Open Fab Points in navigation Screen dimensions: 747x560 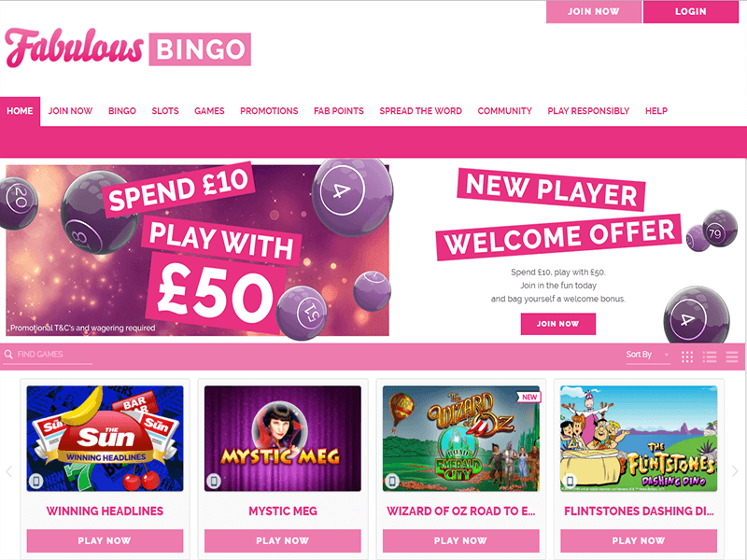[339, 111]
